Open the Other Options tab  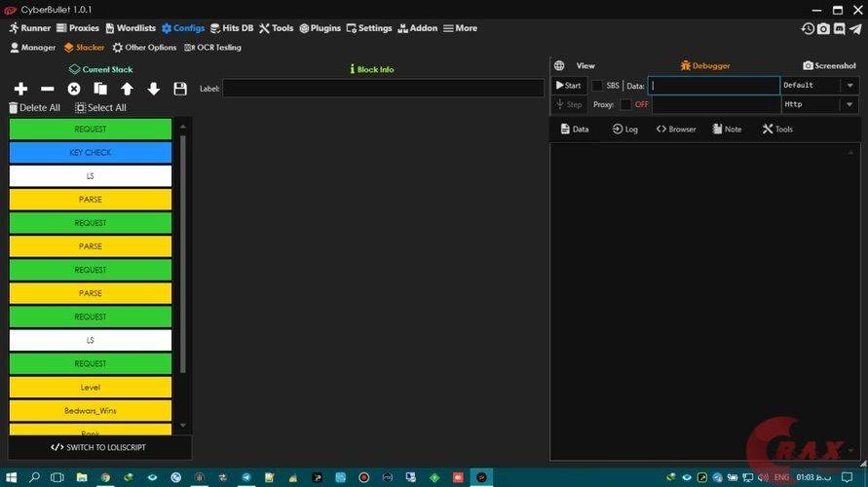click(x=144, y=48)
